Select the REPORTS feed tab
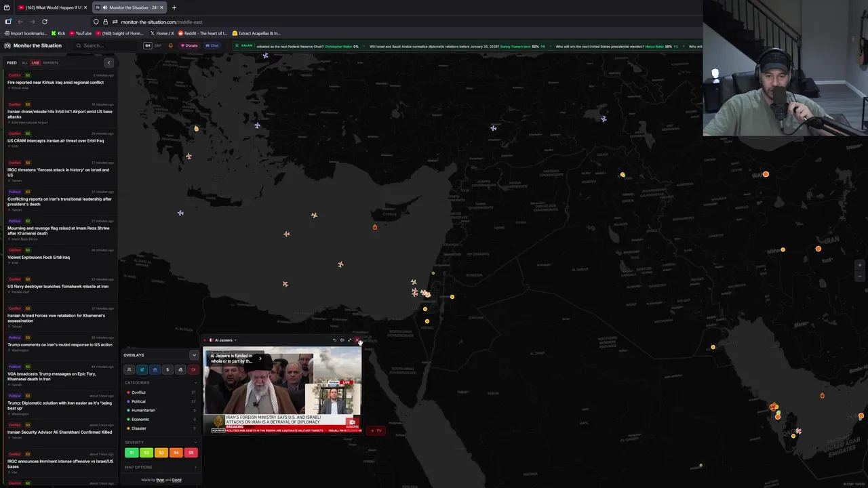 51,63
